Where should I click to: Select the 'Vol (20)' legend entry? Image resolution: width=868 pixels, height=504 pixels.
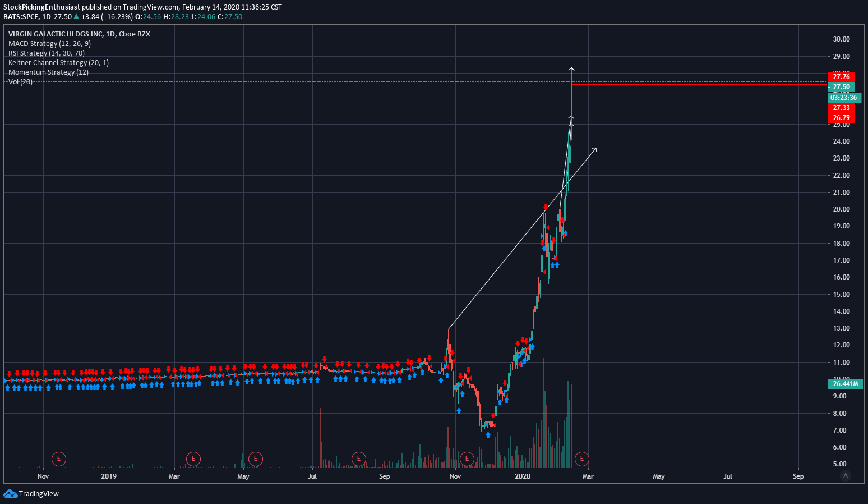click(20, 81)
